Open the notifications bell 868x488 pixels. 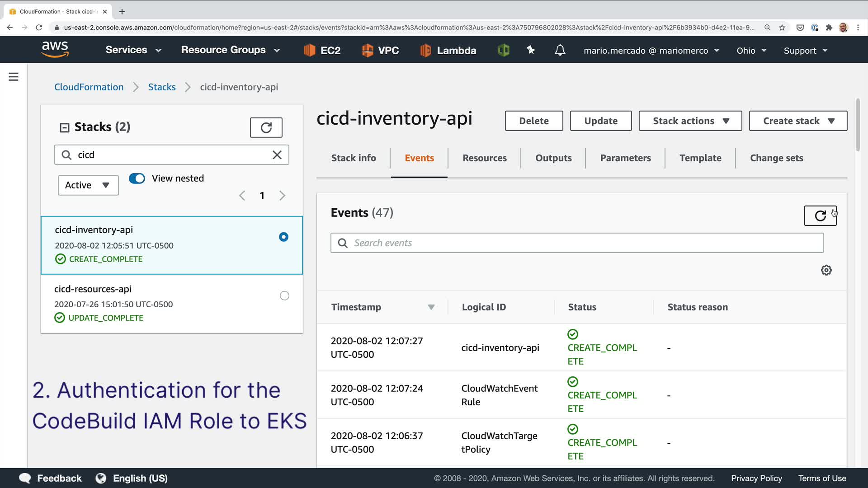[560, 50]
